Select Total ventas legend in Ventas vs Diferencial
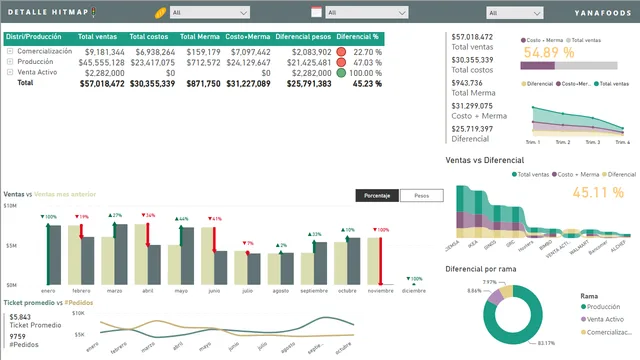 [x=530, y=174]
